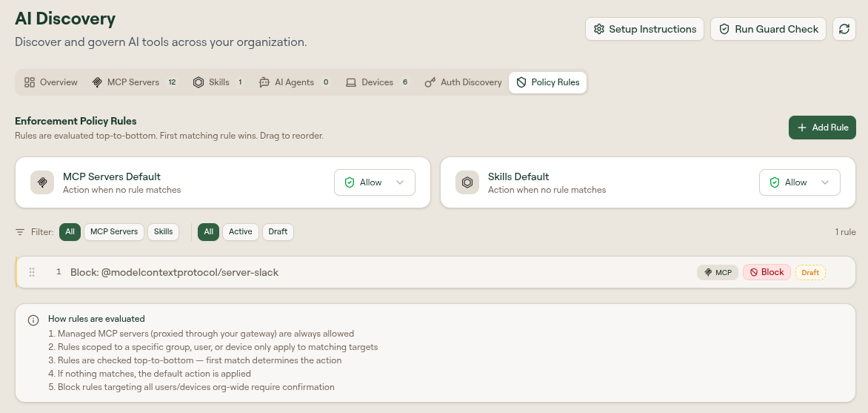Filter rules by MCP Servers
Viewport: 868px width, 413px height.
114,232
